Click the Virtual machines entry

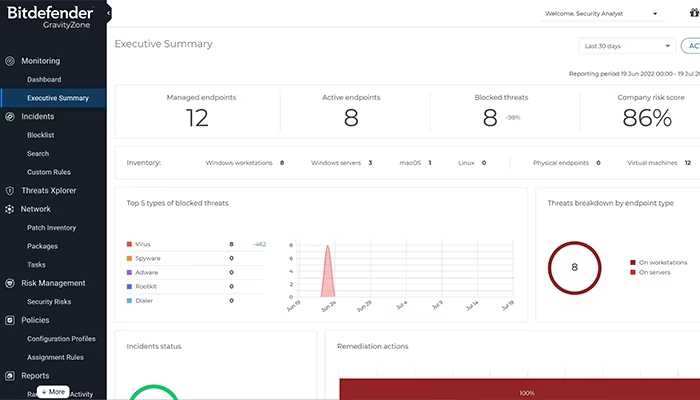pyautogui.click(x=659, y=163)
